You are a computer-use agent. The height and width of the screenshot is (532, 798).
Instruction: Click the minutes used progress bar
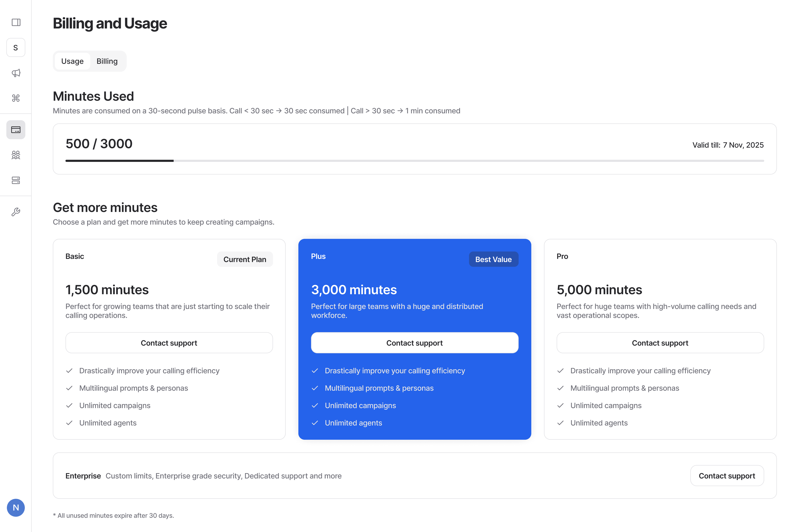(x=415, y=161)
